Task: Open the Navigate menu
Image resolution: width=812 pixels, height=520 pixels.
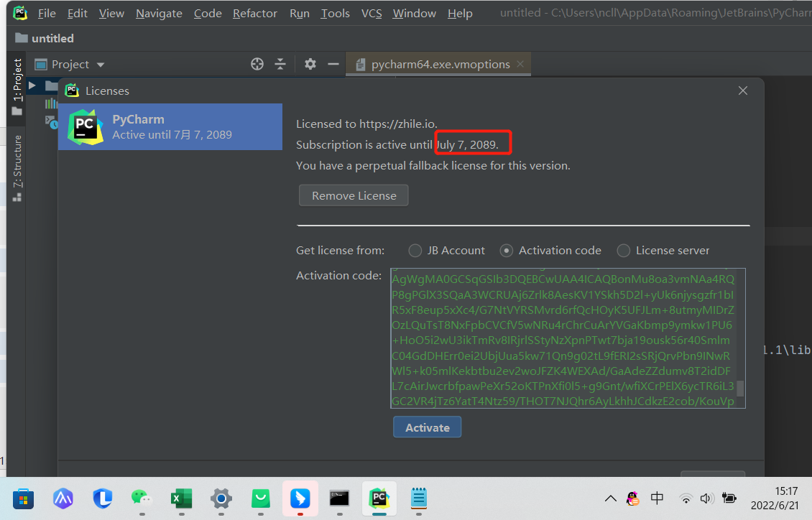Action: click(159, 14)
